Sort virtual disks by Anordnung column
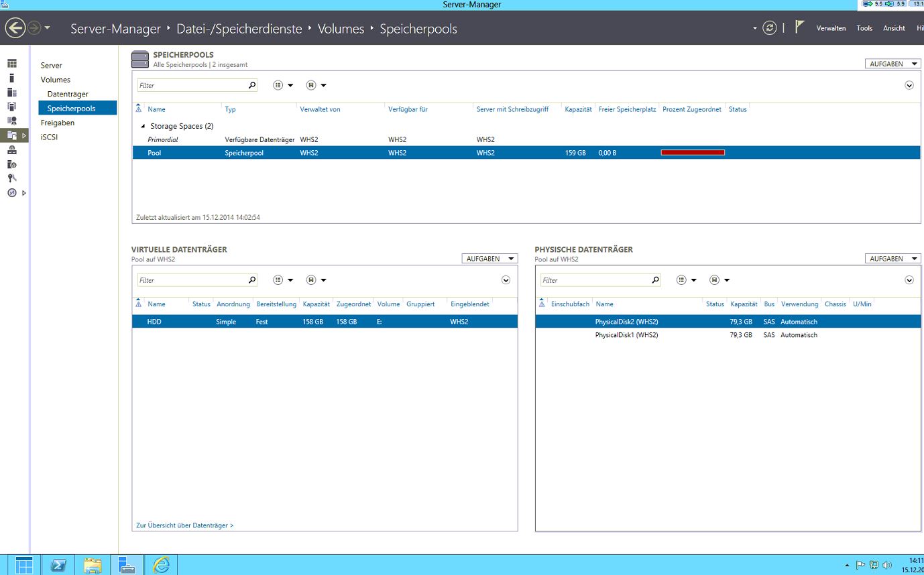This screenshot has height=575, width=924. click(233, 304)
